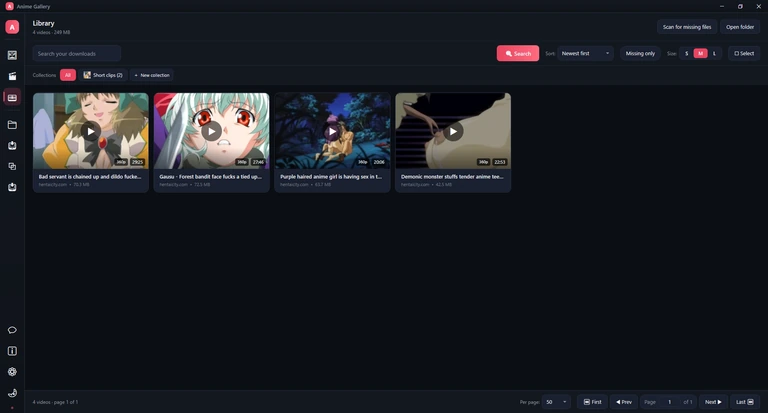Image resolution: width=768 pixels, height=413 pixels.
Task: Open the 'Newest first' sort dropdown
Action: (586, 53)
